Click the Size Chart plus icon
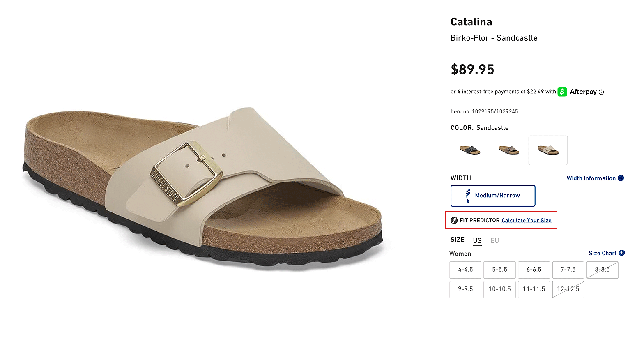The height and width of the screenshot is (346, 644). click(x=621, y=253)
